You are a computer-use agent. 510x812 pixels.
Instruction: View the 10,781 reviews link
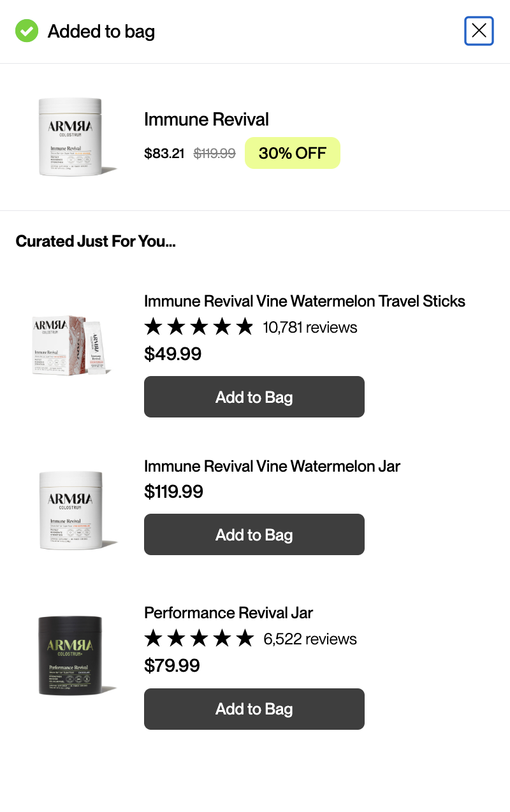click(310, 328)
